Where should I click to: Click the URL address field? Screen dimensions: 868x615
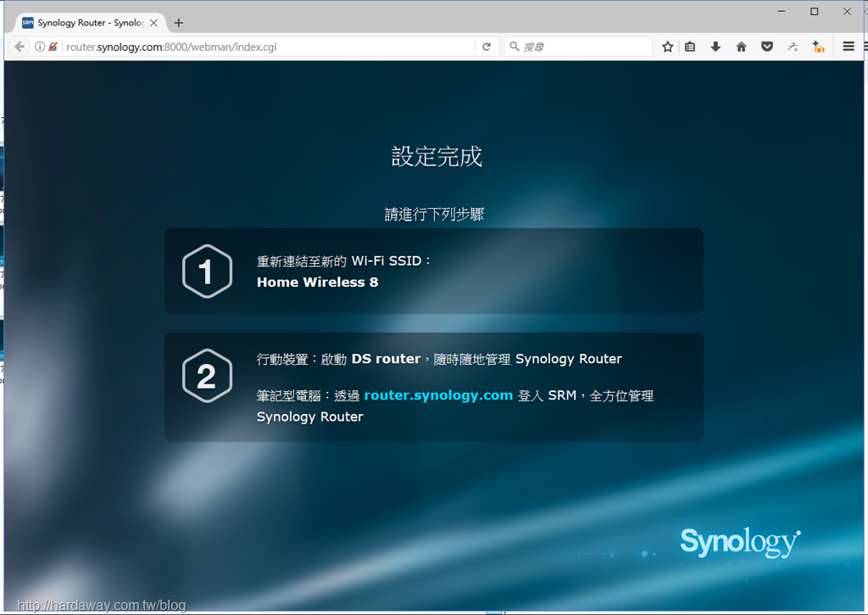pyautogui.click(x=269, y=47)
